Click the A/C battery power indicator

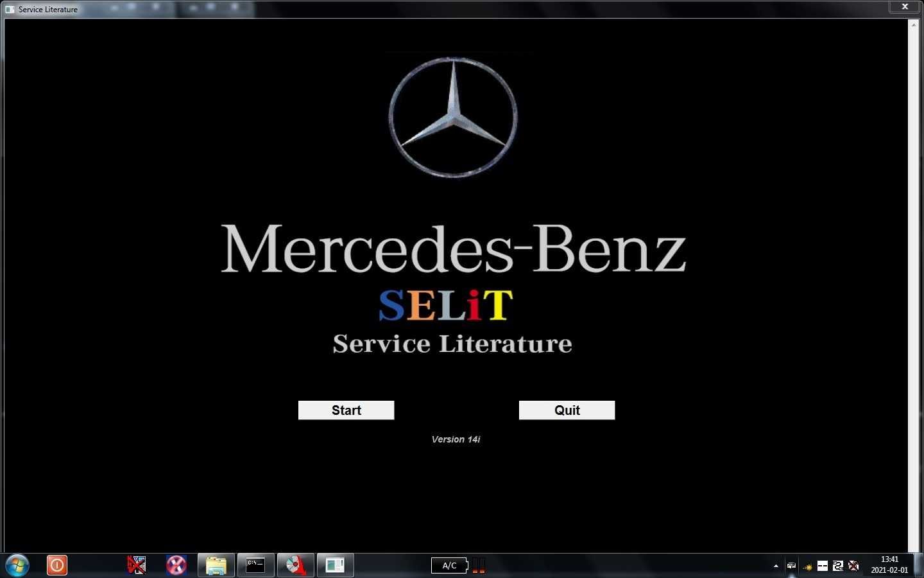point(450,566)
